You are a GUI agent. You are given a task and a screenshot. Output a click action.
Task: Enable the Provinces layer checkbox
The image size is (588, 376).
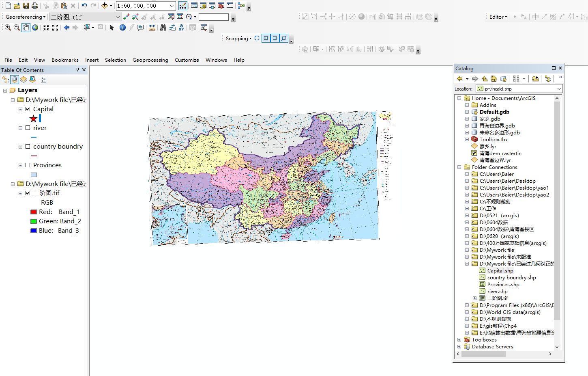coord(28,165)
